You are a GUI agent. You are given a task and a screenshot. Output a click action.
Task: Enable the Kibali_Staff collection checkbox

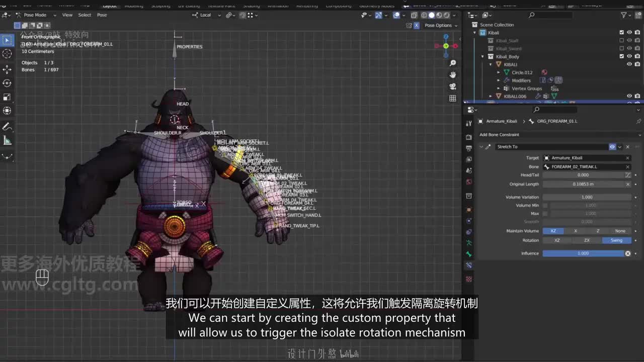(x=621, y=41)
